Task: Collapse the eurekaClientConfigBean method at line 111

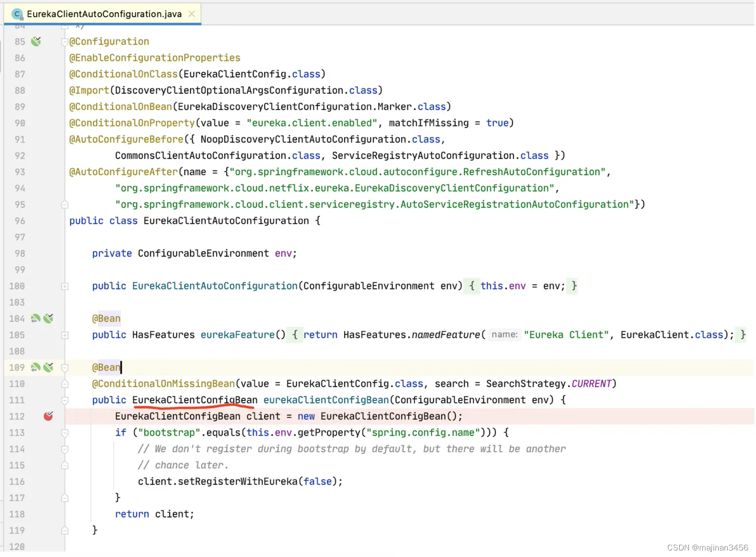Action: click(x=65, y=400)
